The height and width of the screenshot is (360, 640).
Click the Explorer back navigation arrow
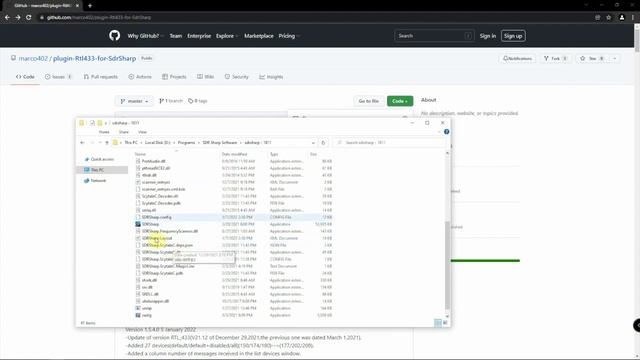coord(82,142)
